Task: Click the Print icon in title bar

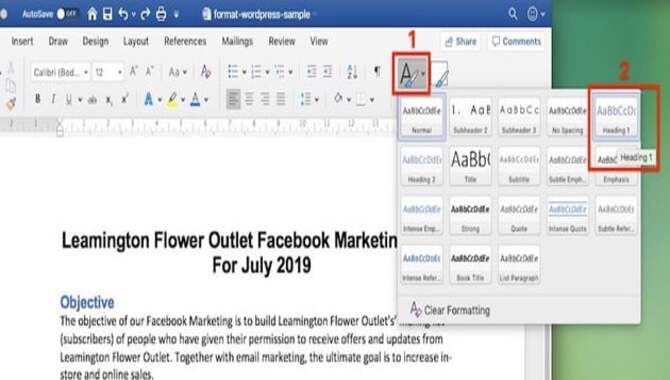Action: 161,14
